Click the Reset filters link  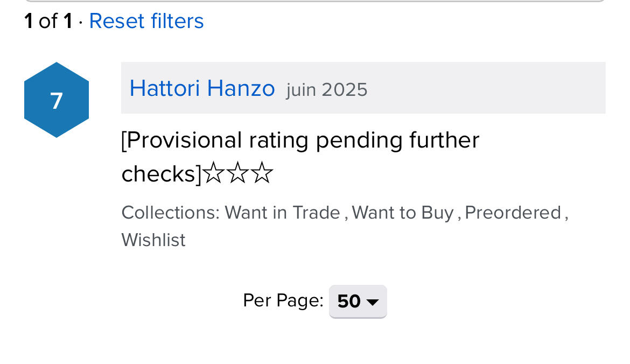click(146, 21)
